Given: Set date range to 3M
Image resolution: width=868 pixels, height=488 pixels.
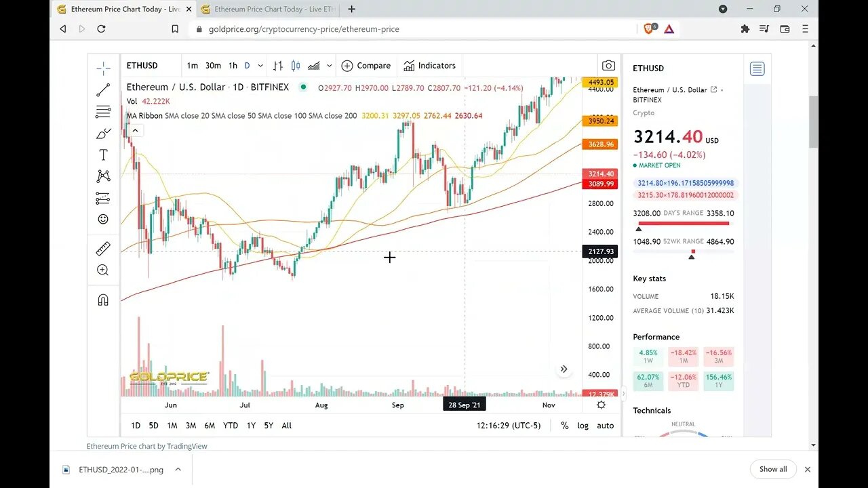Looking at the screenshot, I should coord(191,426).
